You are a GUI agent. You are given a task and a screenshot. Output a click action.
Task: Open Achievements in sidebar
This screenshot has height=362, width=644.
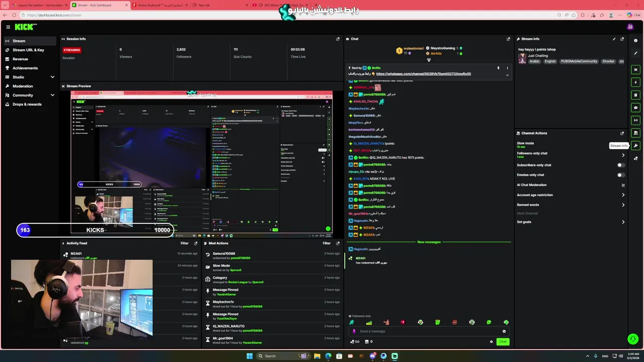click(30, 68)
